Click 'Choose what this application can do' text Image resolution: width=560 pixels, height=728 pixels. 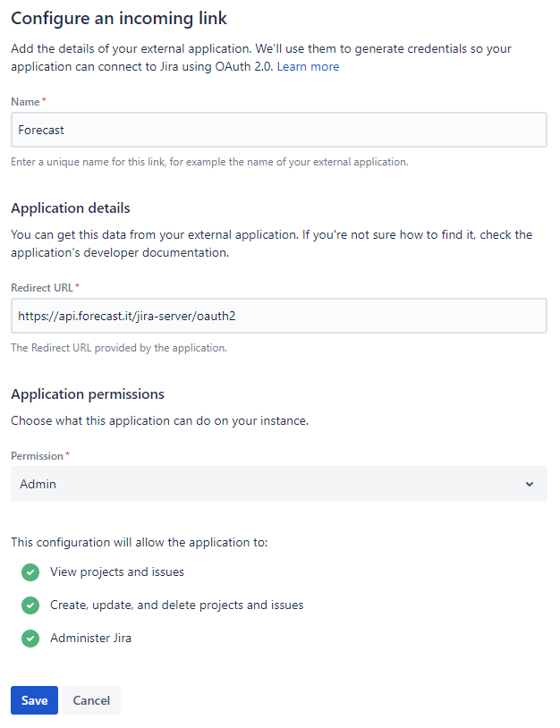(x=160, y=420)
